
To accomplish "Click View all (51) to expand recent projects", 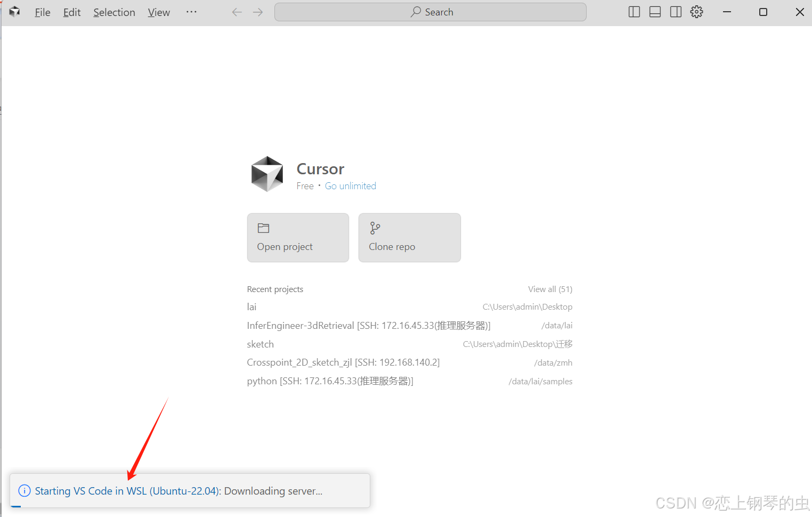I will (550, 289).
